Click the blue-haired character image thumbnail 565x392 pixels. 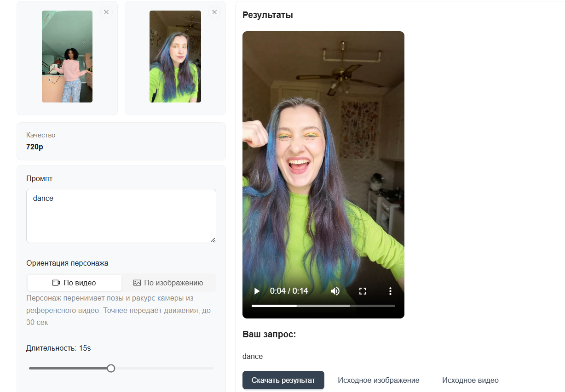click(175, 57)
